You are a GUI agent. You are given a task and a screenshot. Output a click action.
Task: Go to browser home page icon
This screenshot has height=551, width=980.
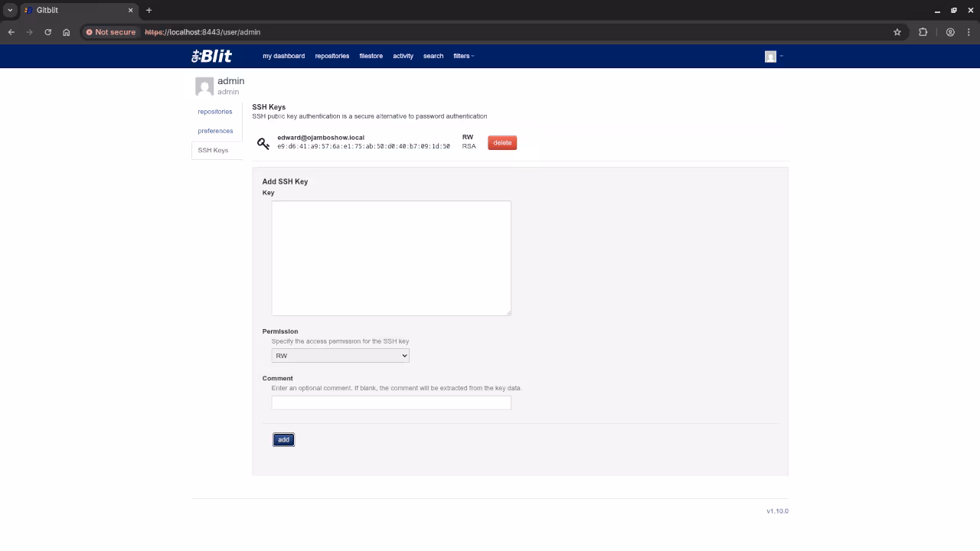click(67, 32)
